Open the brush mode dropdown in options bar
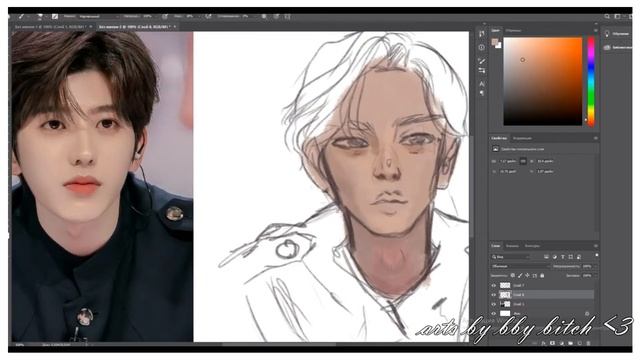 pyautogui.click(x=98, y=17)
